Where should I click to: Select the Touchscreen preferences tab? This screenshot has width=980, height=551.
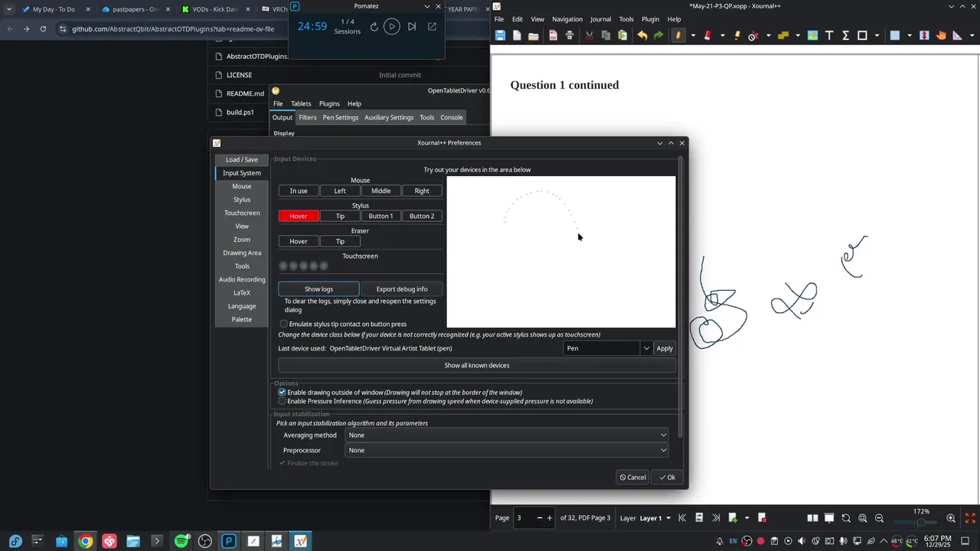point(242,213)
